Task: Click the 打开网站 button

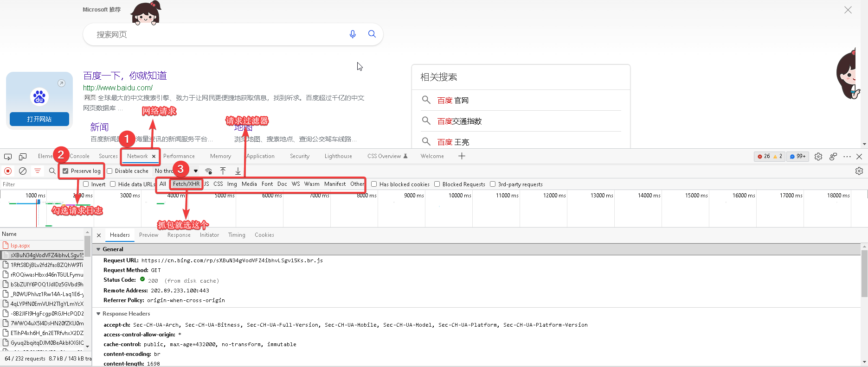Action: [39, 119]
